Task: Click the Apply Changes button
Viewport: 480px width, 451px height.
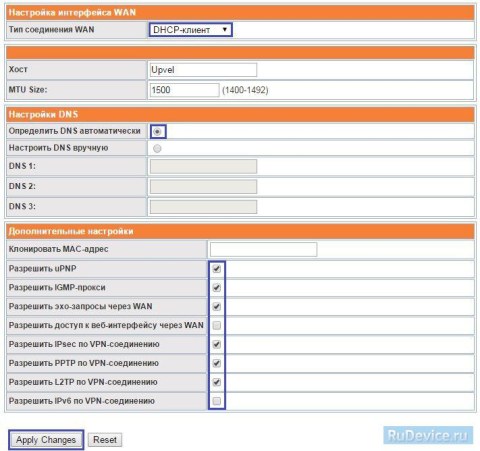Action: pyautogui.click(x=46, y=440)
